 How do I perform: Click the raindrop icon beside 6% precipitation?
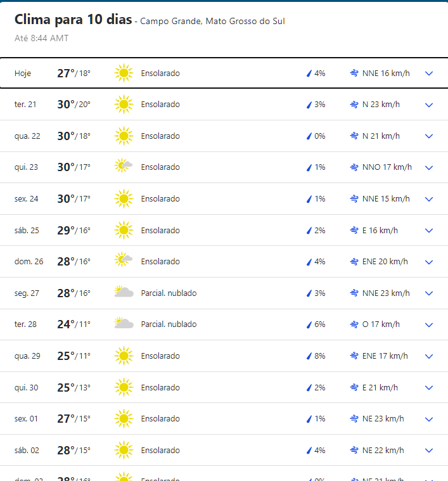coord(309,324)
